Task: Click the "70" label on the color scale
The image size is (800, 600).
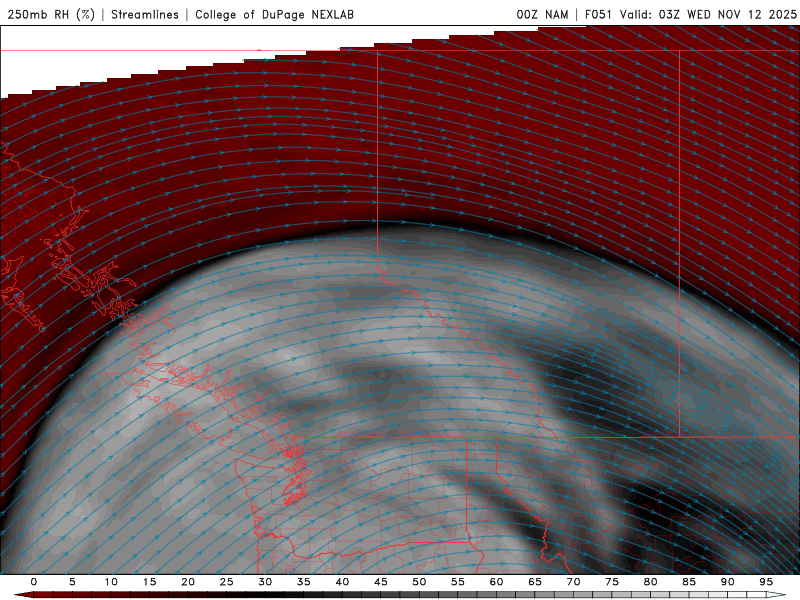Action: tap(573, 582)
